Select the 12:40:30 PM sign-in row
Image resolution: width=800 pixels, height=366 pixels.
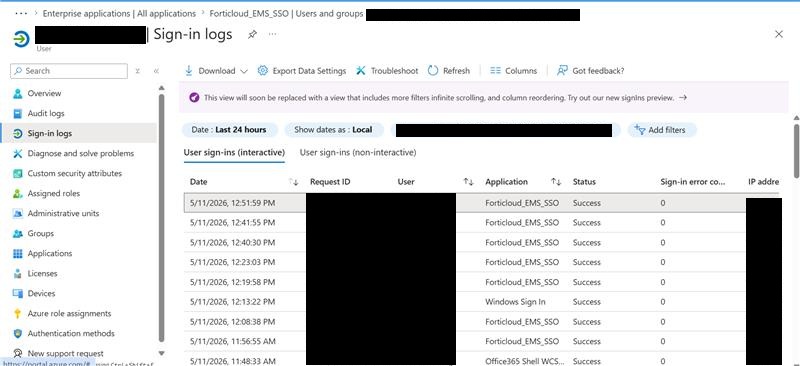pyautogui.click(x=481, y=242)
